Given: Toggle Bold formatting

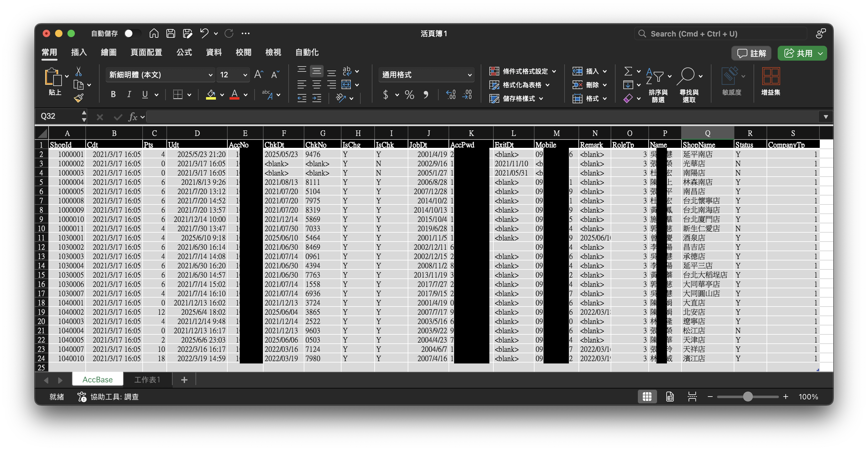Looking at the screenshot, I should [113, 95].
